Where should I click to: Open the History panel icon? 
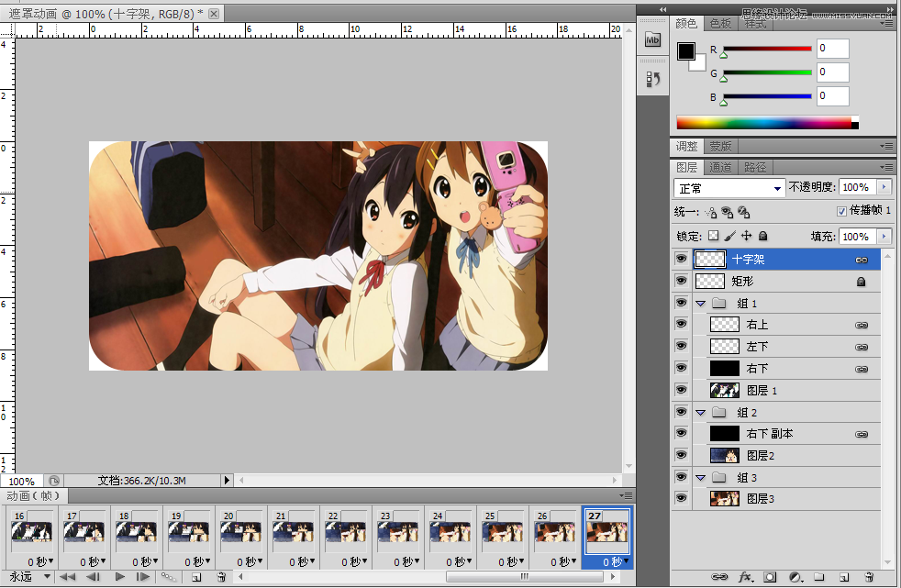pos(652,79)
